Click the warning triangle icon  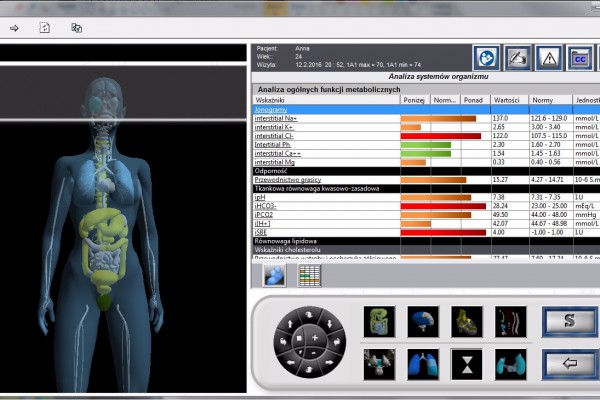click(549, 57)
